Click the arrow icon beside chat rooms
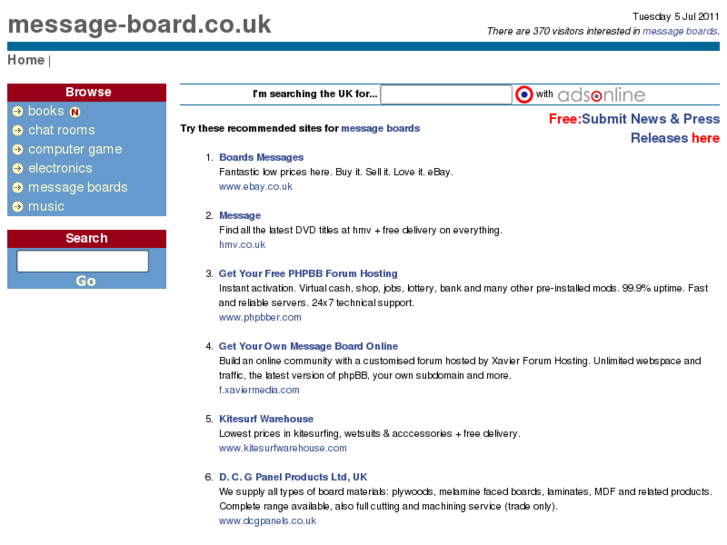The image size is (727, 545). 18,130
